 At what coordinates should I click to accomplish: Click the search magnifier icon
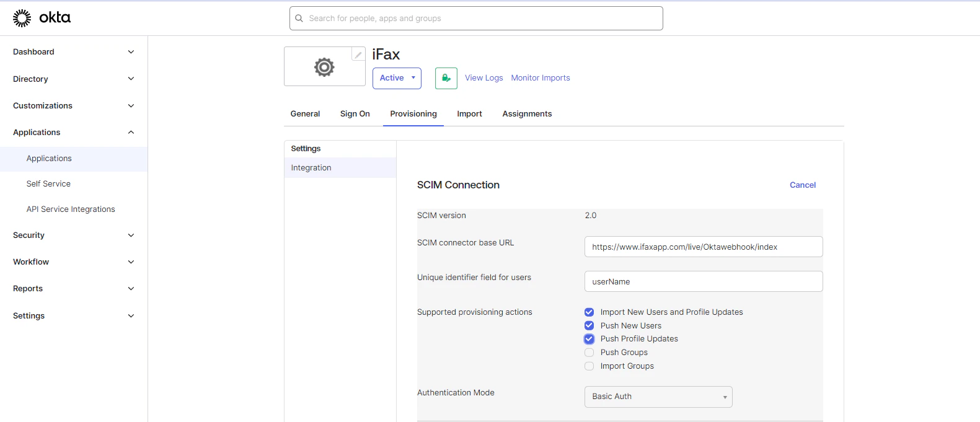pos(299,19)
